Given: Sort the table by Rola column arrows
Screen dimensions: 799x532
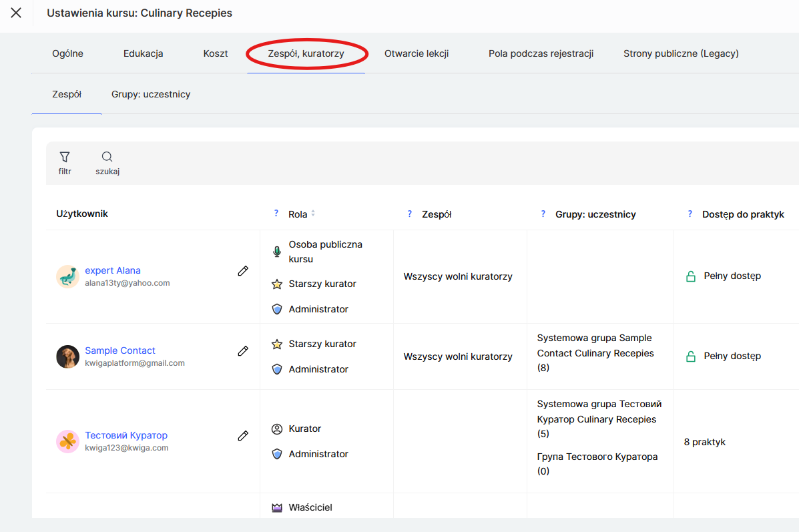Looking at the screenshot, I should click(x=313, y=214).
